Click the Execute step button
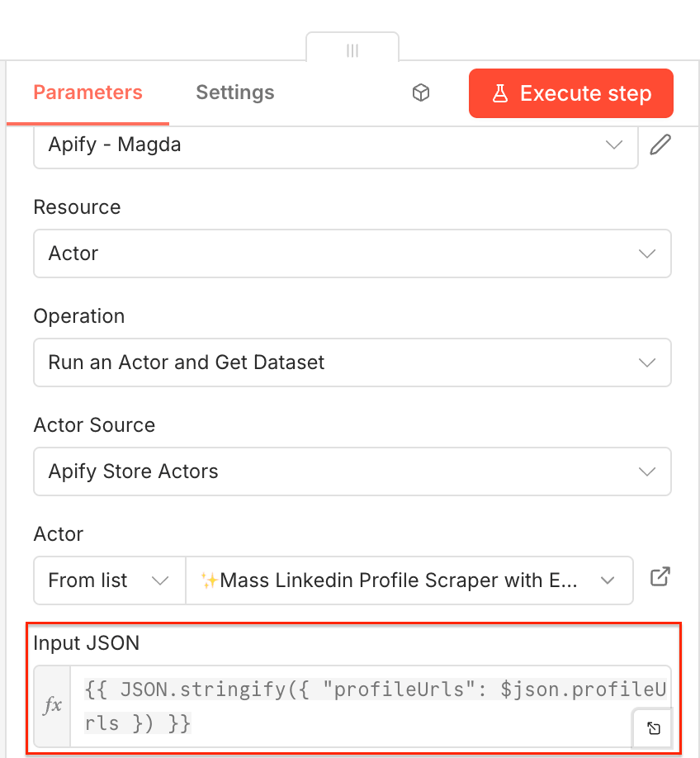This screenshot has width=700, height=758. click(570, 93)
